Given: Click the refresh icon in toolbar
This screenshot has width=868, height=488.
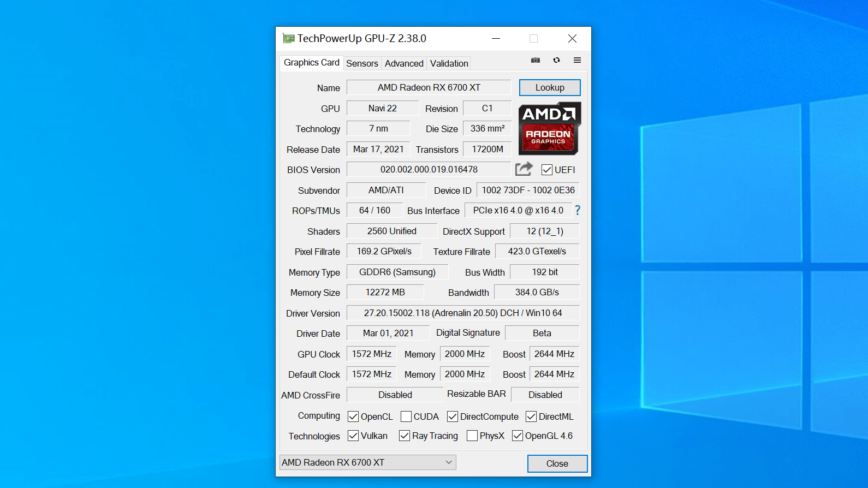Looking at the screenshot, I should (556, 60).
